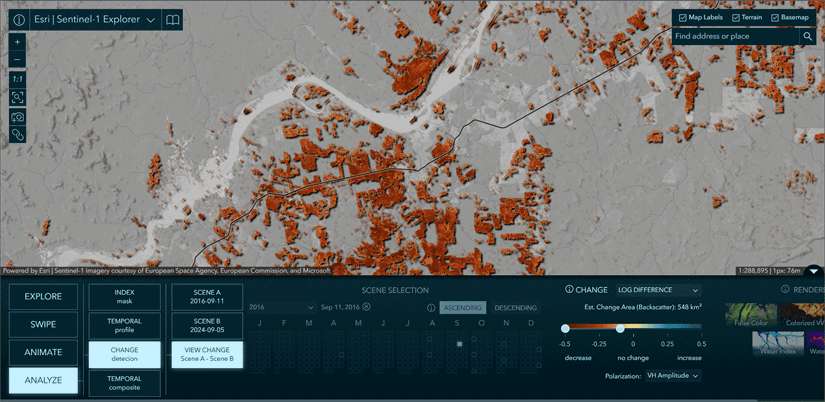Open the Renderer info icon
The image size is (825, 402).
[x=785, y=289]
